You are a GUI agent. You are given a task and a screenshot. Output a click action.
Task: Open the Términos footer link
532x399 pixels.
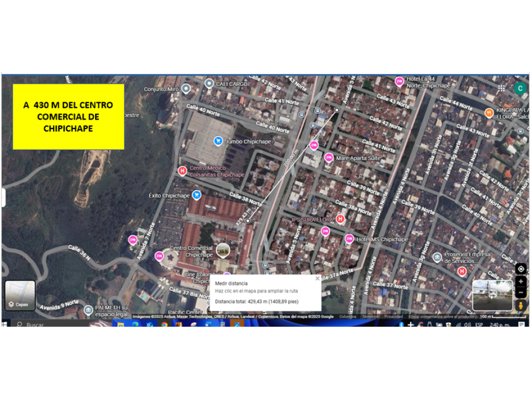[370, 317]
